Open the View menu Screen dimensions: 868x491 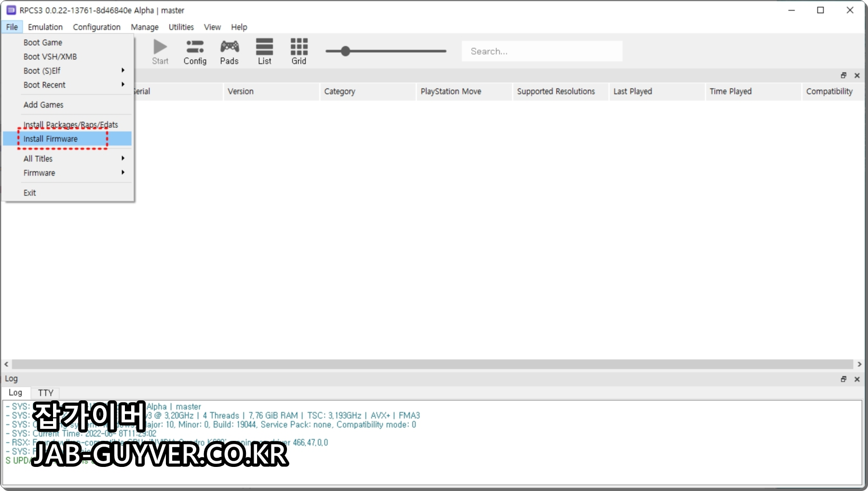pyautogui.click(x=212, y=27)
